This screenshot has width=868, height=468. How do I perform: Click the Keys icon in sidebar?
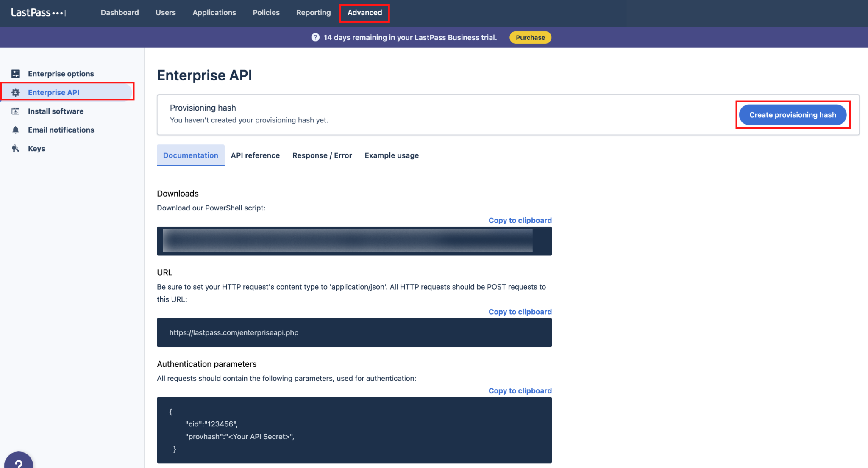(16, 149)
